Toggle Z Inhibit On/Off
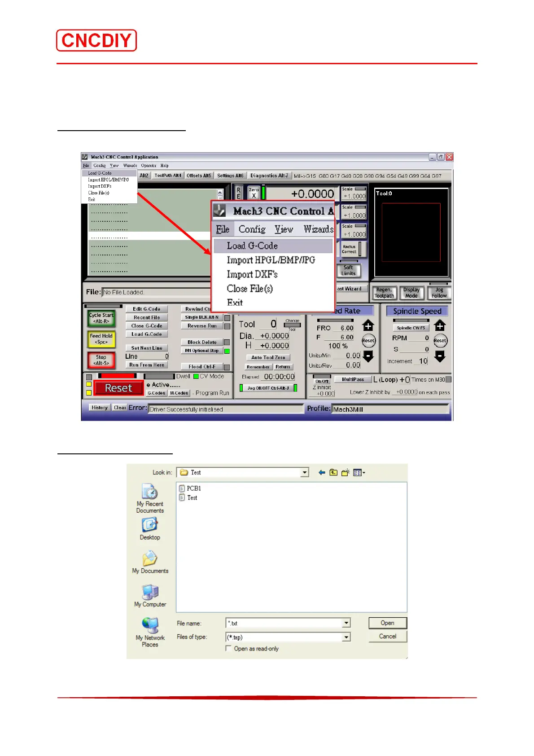 coord(321,382)
